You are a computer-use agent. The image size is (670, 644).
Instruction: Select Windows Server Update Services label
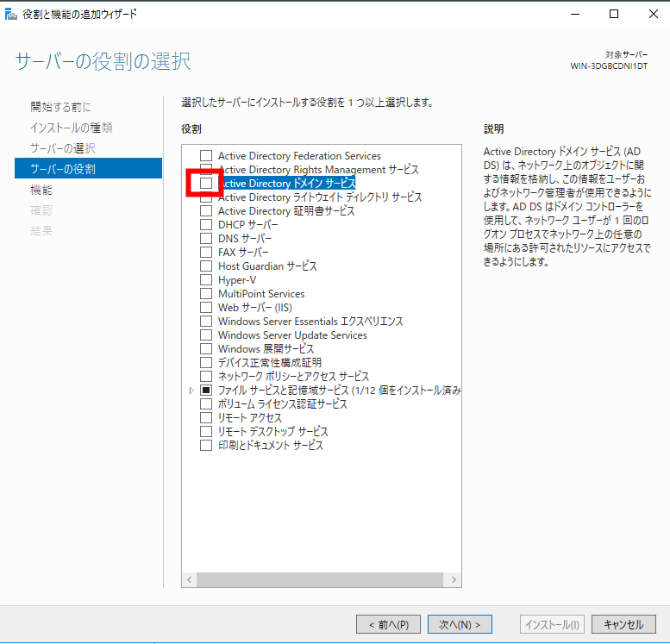pyautogui.click(x=292, y=335)
